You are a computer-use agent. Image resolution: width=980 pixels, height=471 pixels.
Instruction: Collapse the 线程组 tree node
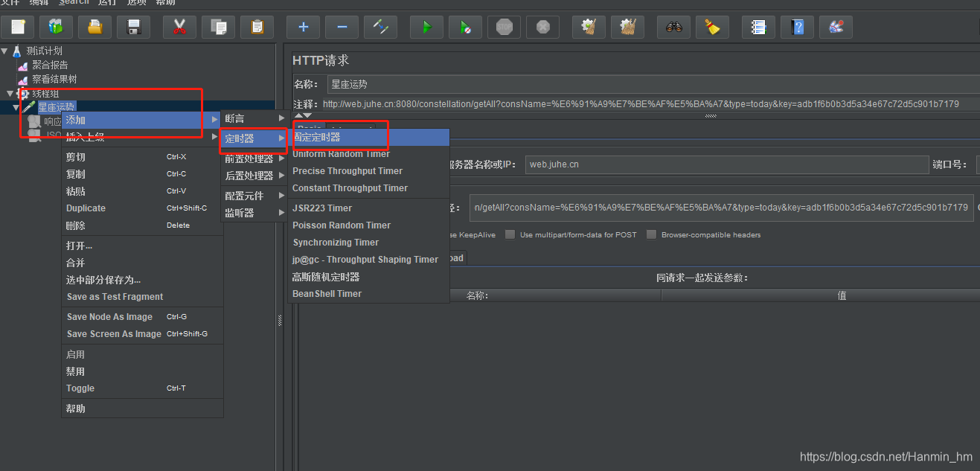click(10, 94)
